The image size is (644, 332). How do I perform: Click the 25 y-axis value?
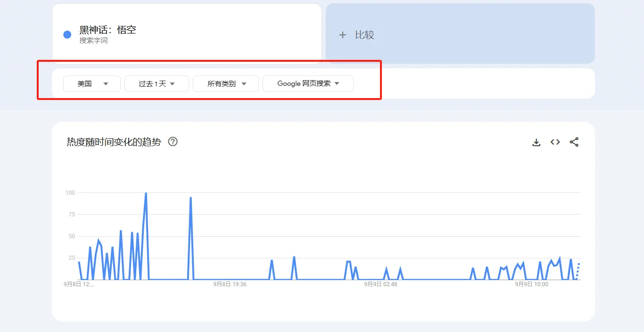tap(72, 257)
